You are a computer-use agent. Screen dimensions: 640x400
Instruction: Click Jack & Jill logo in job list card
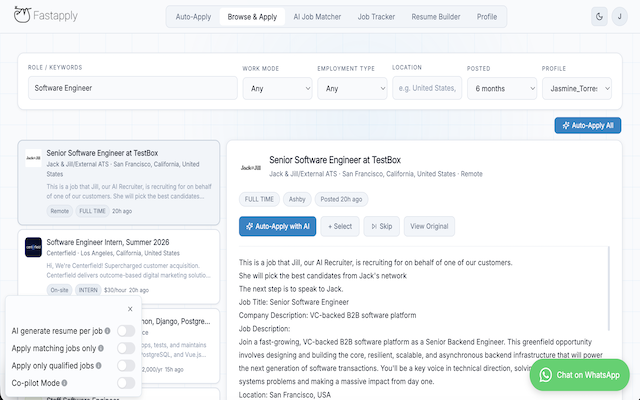[x=33, y=158]
